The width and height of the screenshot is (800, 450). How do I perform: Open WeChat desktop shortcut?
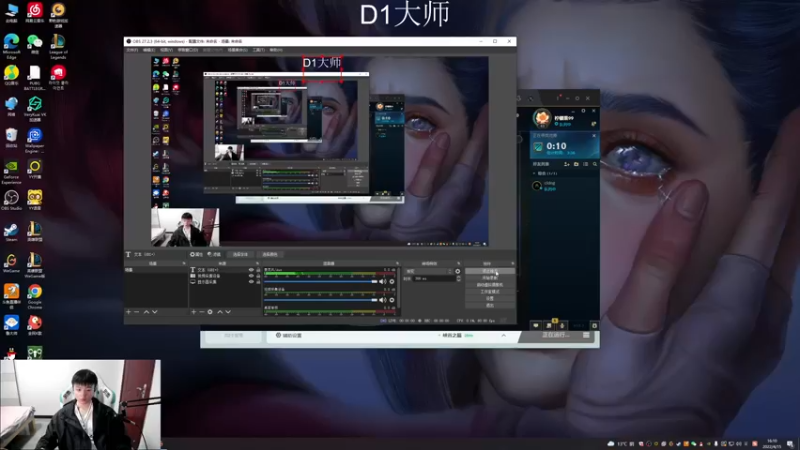tap(35, 43)
